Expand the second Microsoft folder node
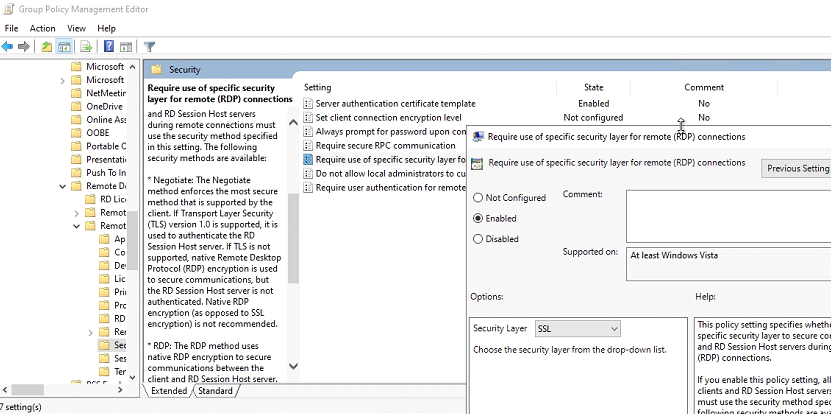The height and width of the screenshot is (414, 831). 63,80
